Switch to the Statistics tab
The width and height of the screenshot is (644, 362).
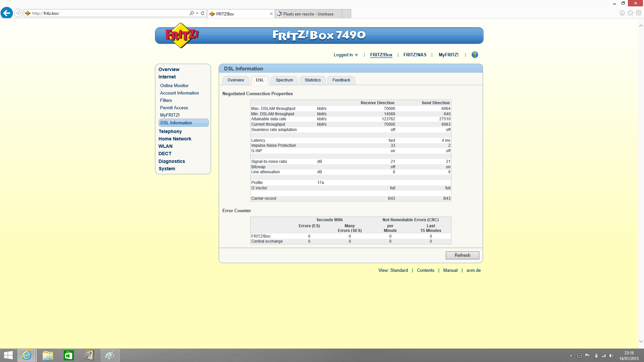[312, 80]
